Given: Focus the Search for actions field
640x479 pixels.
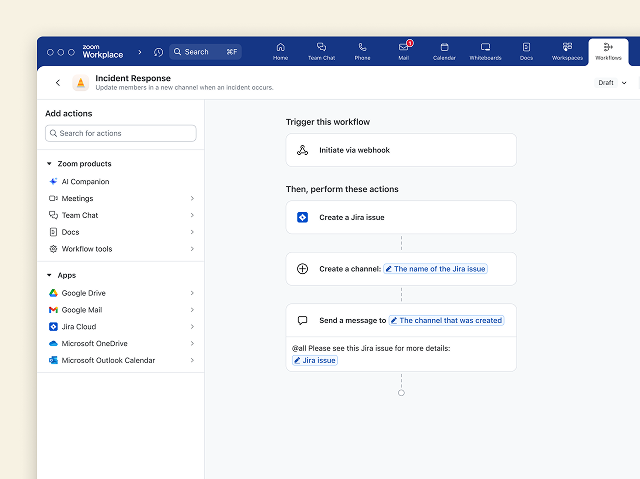Looking at the screenshot, I should pyautogui.click(x=120, y=133).
